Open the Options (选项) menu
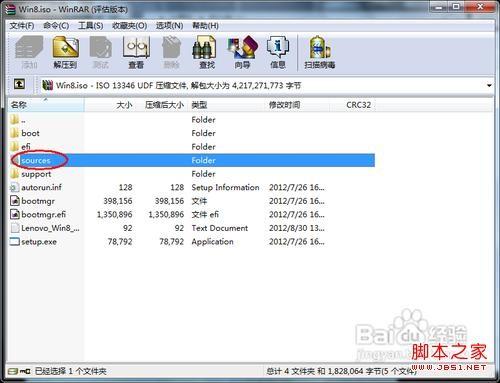 [x=169, y=26]
